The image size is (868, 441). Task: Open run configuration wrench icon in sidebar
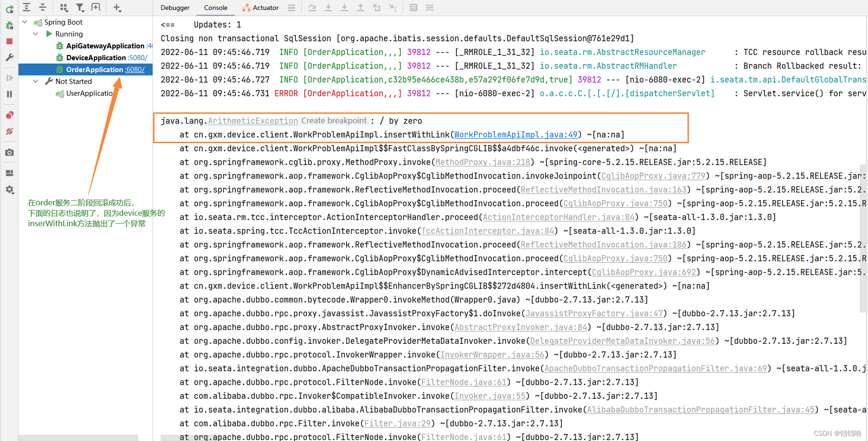point(9,57)
